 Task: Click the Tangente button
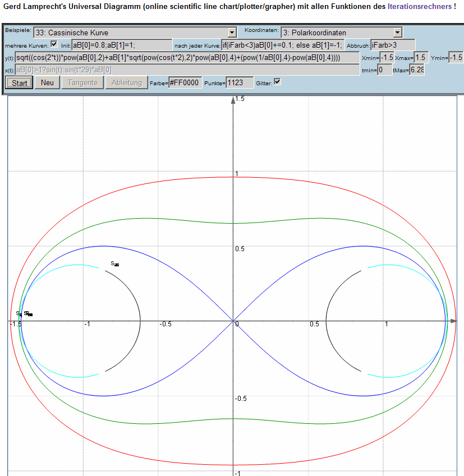pyautogui.click(x=82, y=82)
